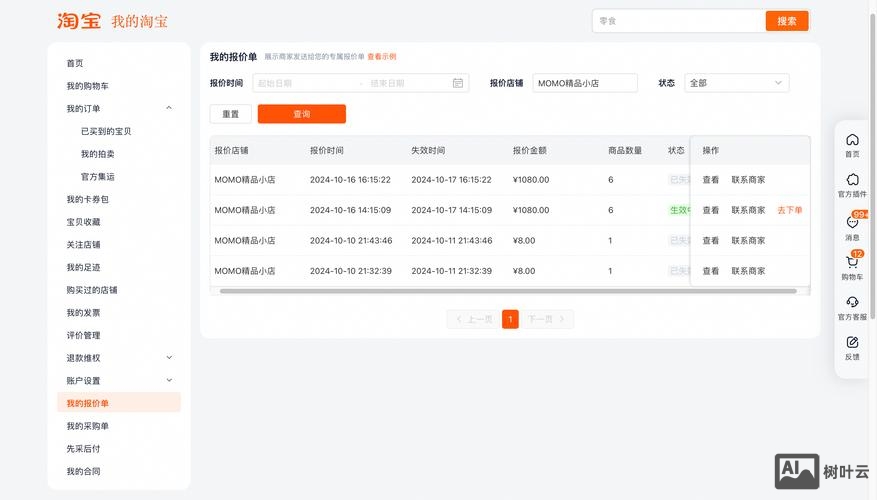Click the 结束日期 end date field
Viewport: 877px width, 500px height.
pyautogui.click(x=408, y=83)
